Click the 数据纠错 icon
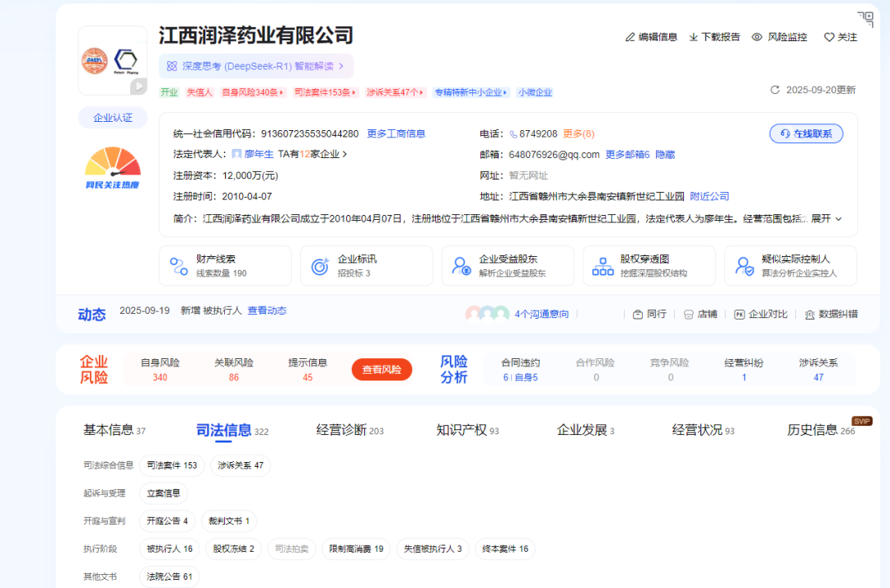This screenshot has height=588, width=890. 810,314
